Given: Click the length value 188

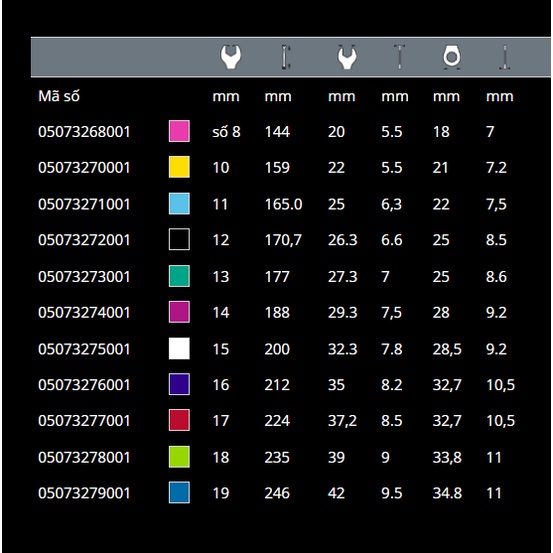Looking at the screenshot, I should coord(277,312).
